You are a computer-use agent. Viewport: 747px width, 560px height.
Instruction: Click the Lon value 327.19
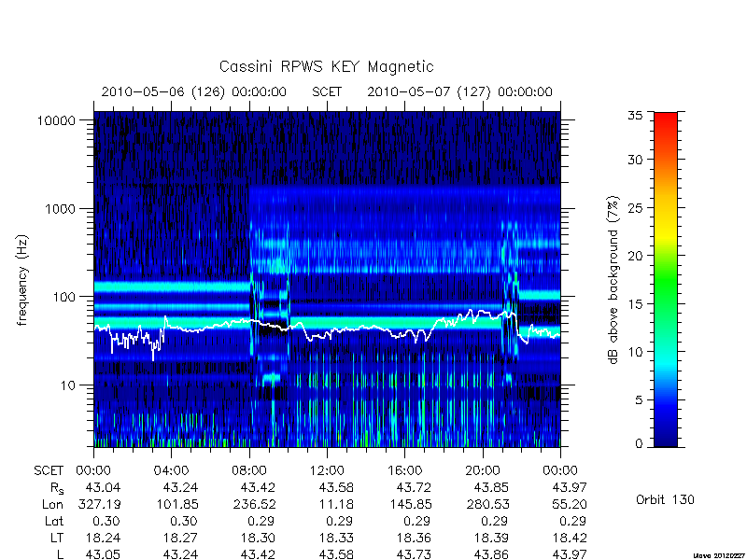99,504
